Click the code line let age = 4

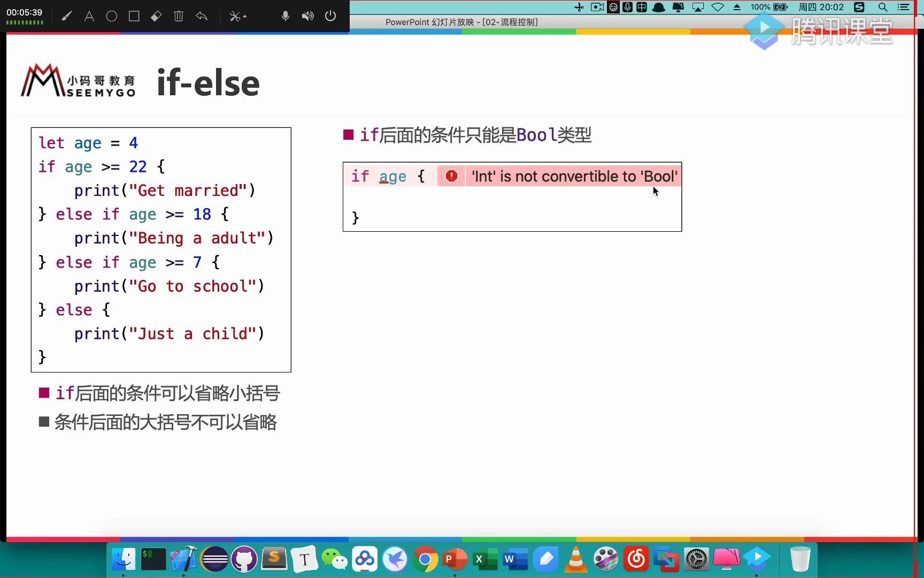point(88,143)
